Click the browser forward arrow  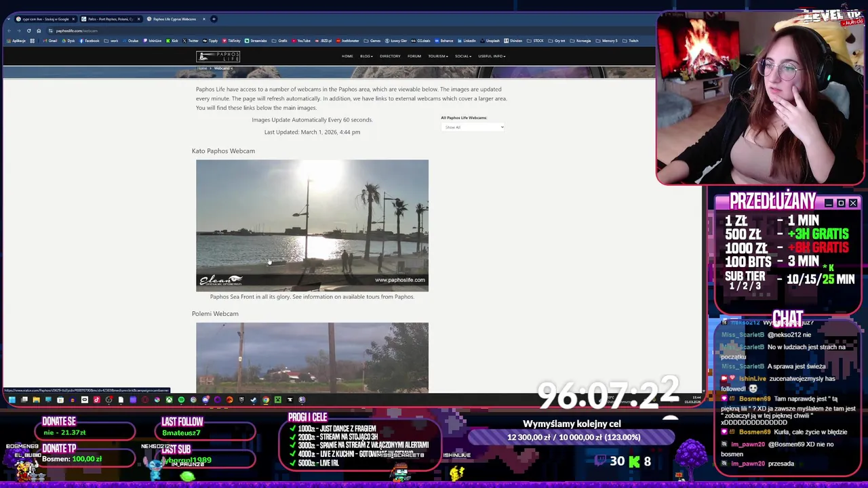pyautogui.click(x=19, y=30)
